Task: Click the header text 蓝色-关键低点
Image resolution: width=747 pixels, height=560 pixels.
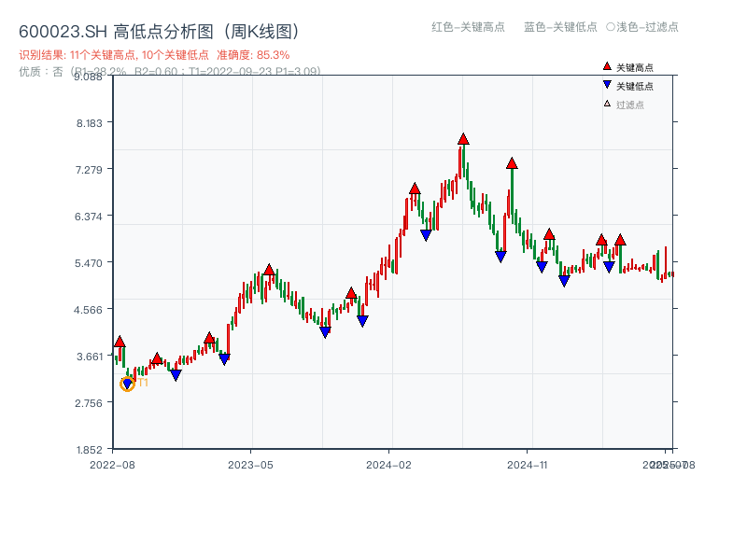Action: [560, 27]
